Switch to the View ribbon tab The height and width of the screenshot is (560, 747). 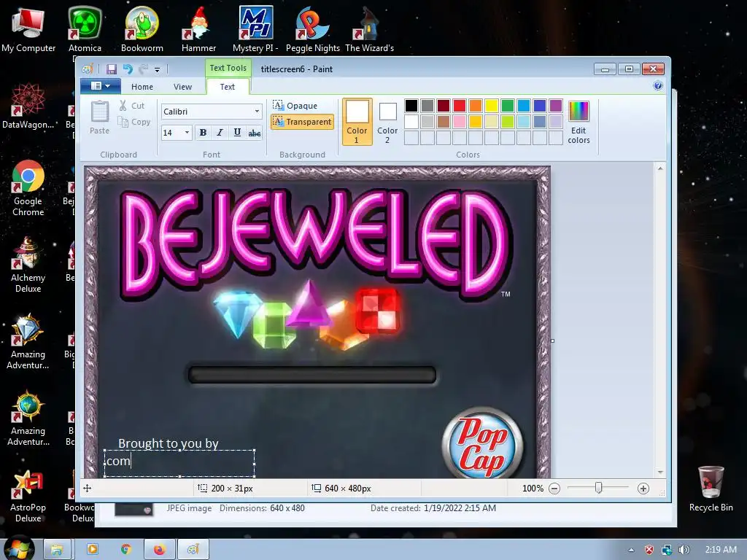[x=182, y=87]
